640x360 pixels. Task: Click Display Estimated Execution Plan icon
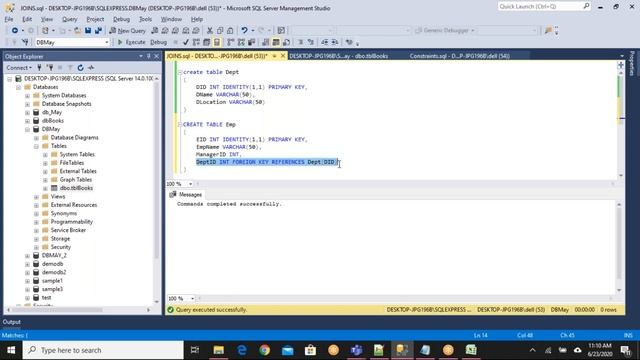coord(196,42)
